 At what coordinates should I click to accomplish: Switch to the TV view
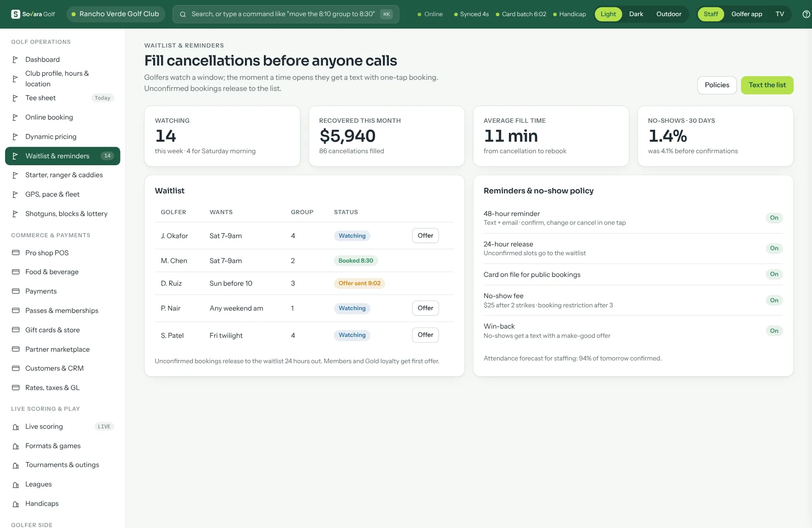(x=780, y=14)
